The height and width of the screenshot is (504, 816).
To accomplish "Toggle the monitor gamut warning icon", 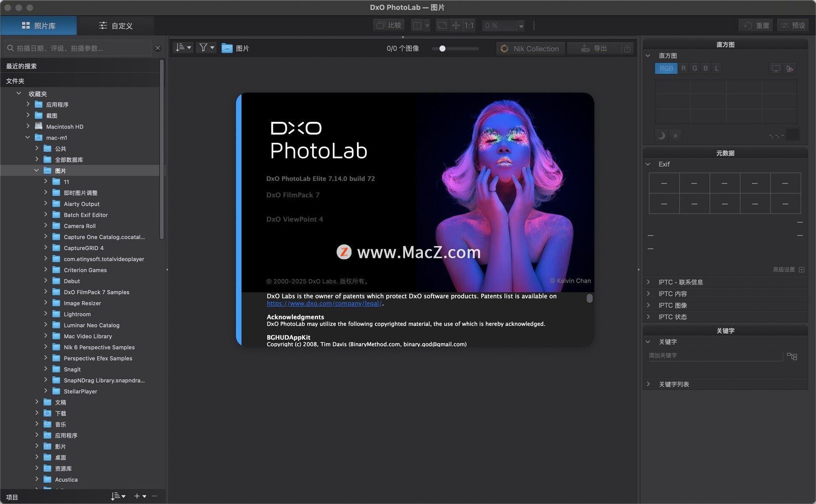I will (x=776, y=69).
